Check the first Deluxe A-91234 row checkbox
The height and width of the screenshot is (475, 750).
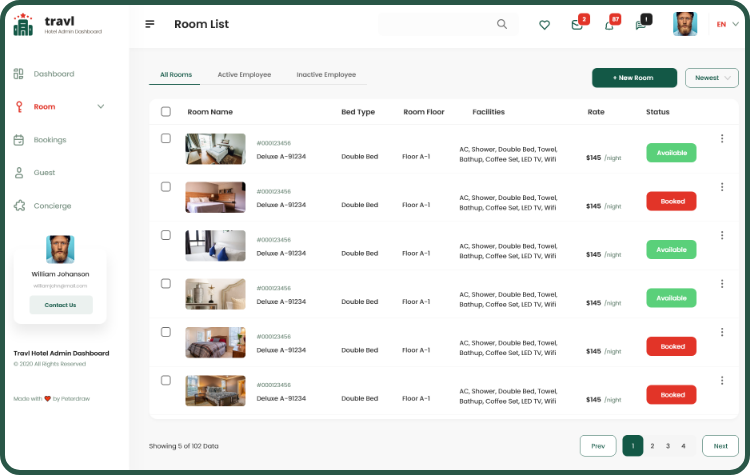click(166, 138)
